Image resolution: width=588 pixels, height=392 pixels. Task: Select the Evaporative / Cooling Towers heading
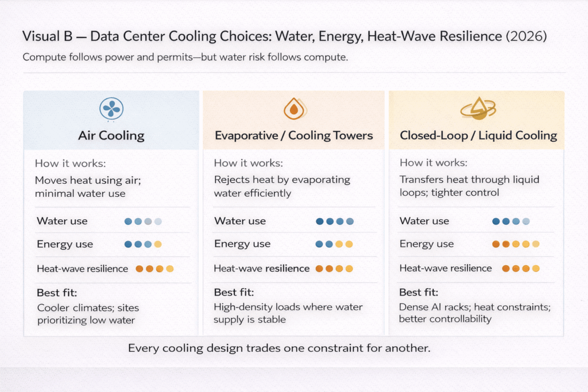coord(293,136)
